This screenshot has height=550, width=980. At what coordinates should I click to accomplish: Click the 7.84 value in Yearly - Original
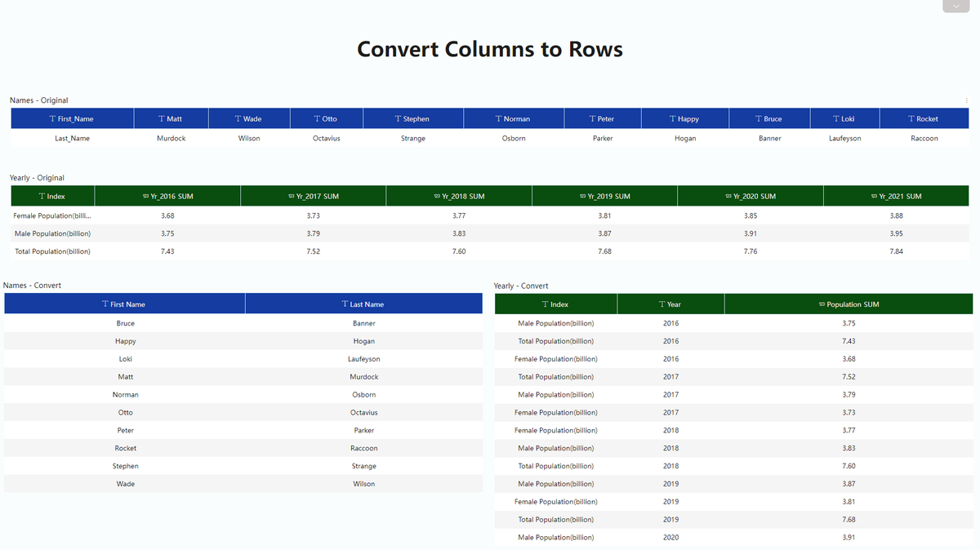(x=896, y=251)
